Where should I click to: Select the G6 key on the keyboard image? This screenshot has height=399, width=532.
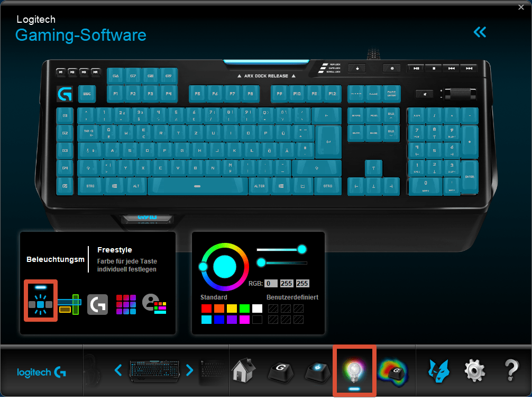[x=116, y=76]
